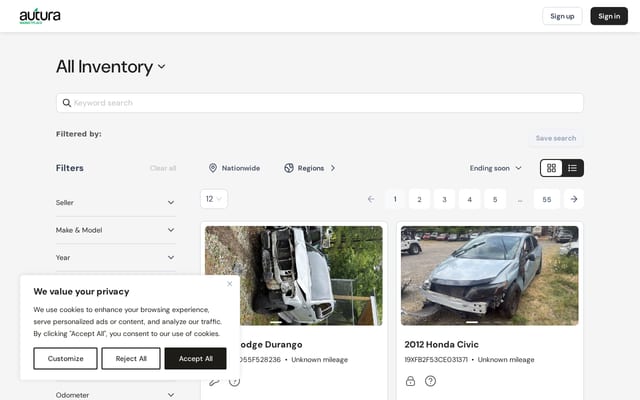Go to page 5
Viewport: 640px width, 400px height.
[495, 199]
